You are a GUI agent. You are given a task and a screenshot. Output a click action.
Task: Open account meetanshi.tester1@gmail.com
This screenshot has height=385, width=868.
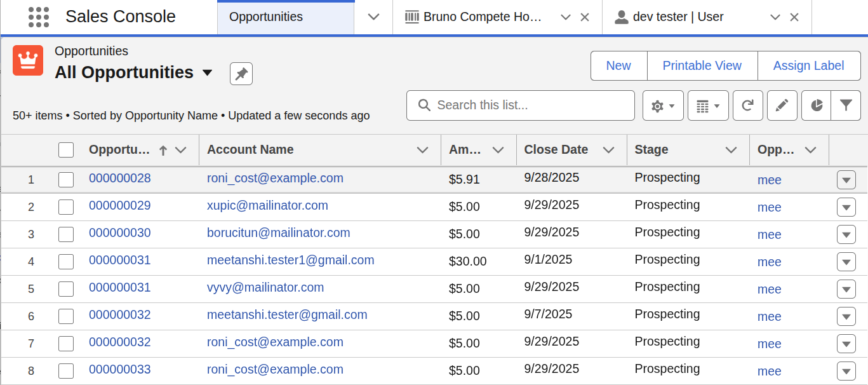point(291,260)
